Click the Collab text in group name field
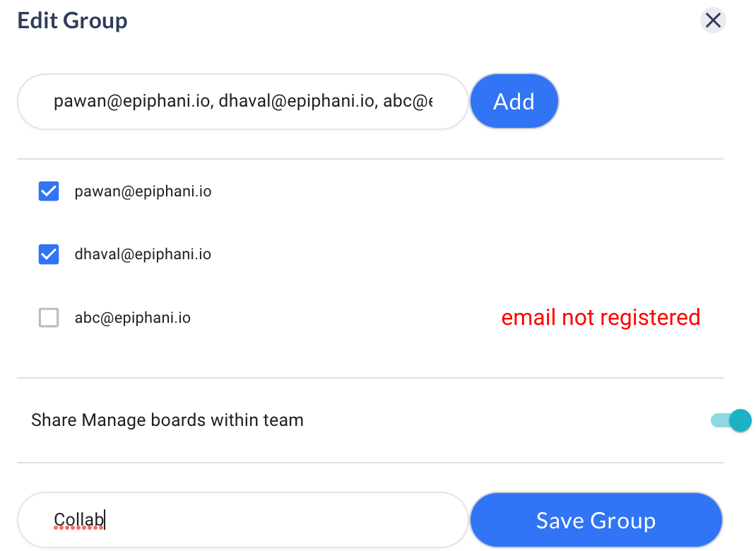 [x=78, y=521]
